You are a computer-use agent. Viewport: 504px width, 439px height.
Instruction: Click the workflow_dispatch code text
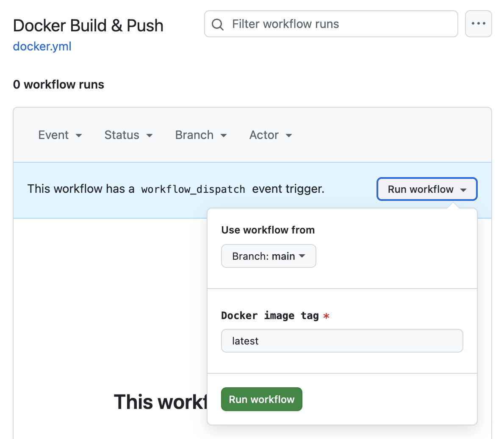point(193,189)
